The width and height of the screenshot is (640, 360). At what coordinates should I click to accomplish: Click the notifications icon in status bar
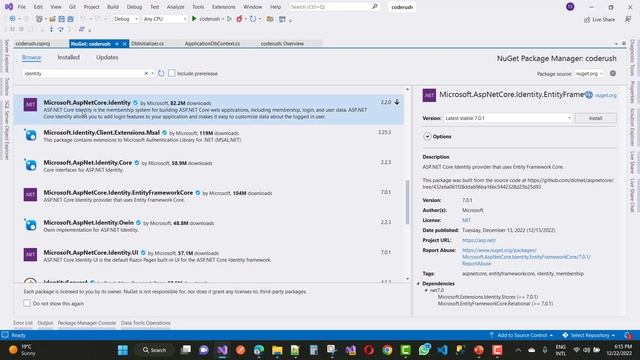(628, 335)
